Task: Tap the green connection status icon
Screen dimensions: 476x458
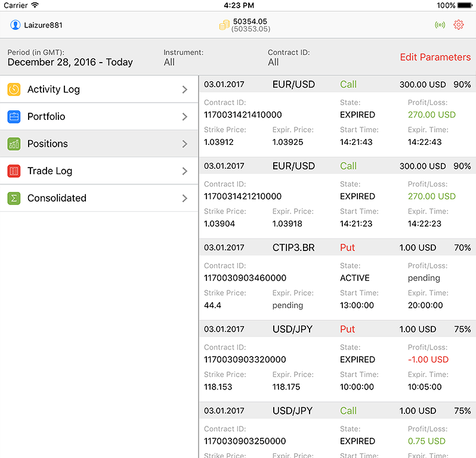Action: click(440, 25)
